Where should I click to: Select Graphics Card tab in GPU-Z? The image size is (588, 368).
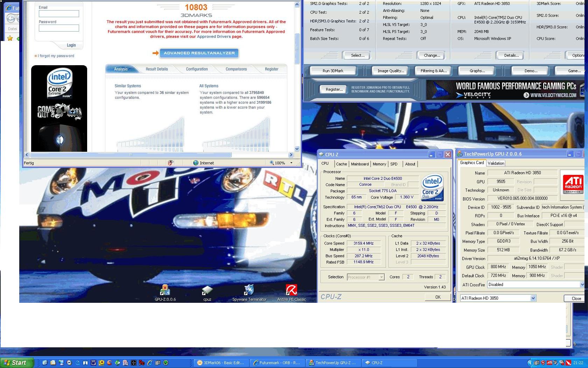coord(472,163)
